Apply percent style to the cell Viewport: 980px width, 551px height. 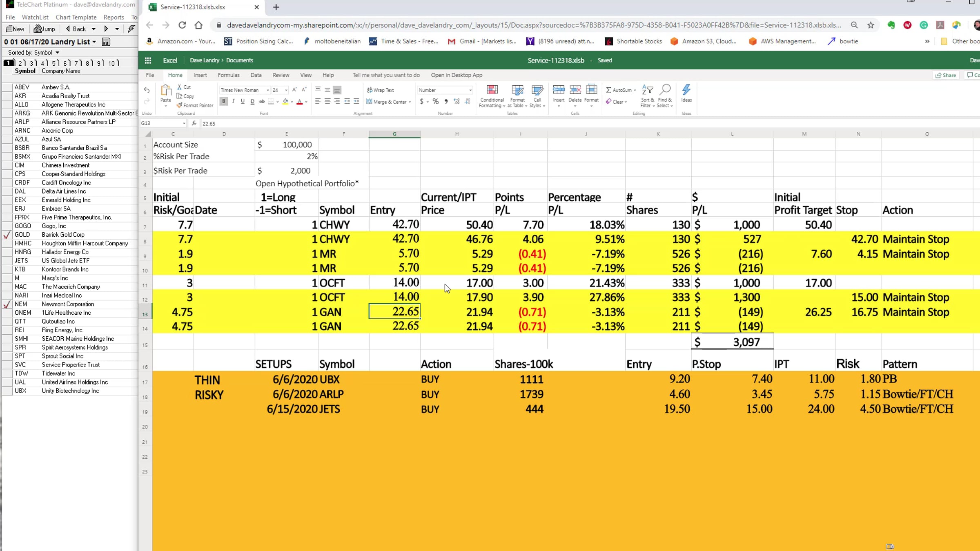tap(436, 101)
